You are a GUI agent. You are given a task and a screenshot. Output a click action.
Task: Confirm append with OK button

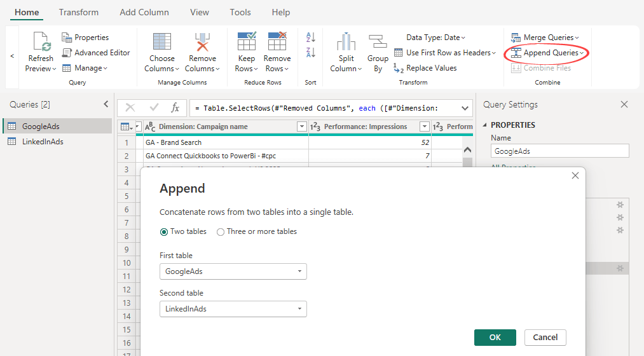pyautogui.click(x=495, y=338)
